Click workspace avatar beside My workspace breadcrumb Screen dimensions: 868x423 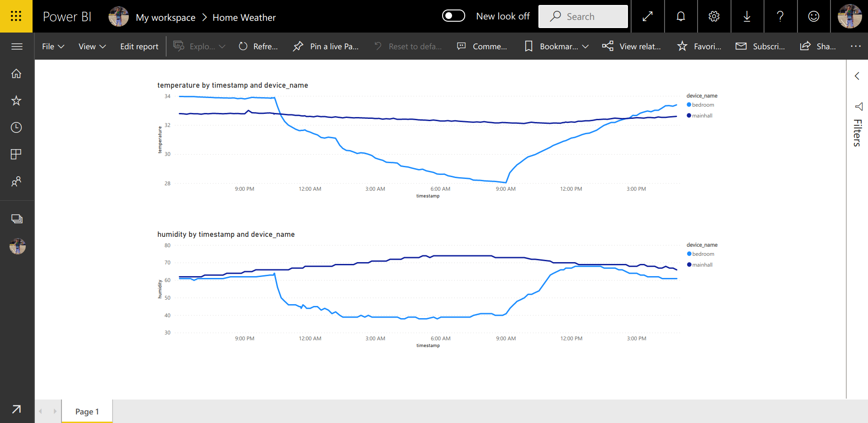point(118,17)
